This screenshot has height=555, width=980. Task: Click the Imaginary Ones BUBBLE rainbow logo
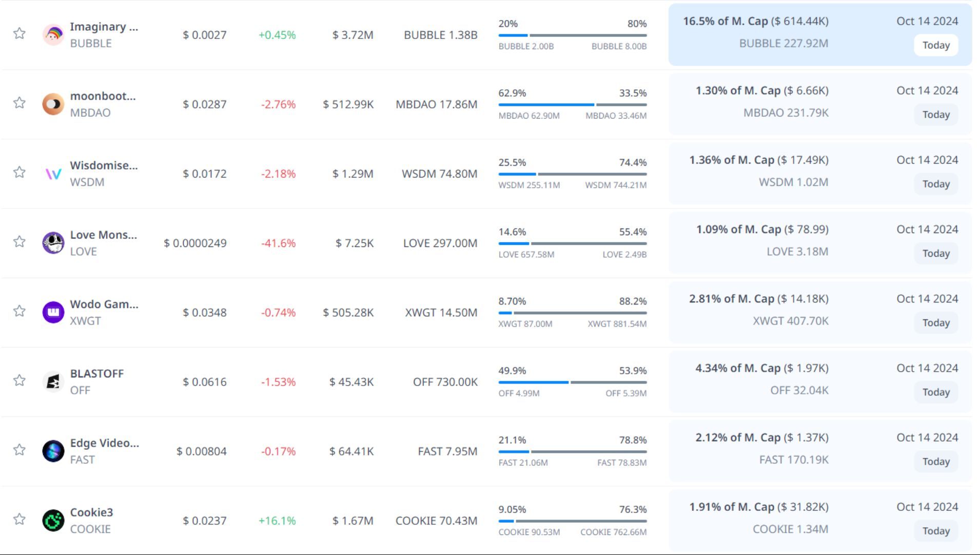point(53,35)
